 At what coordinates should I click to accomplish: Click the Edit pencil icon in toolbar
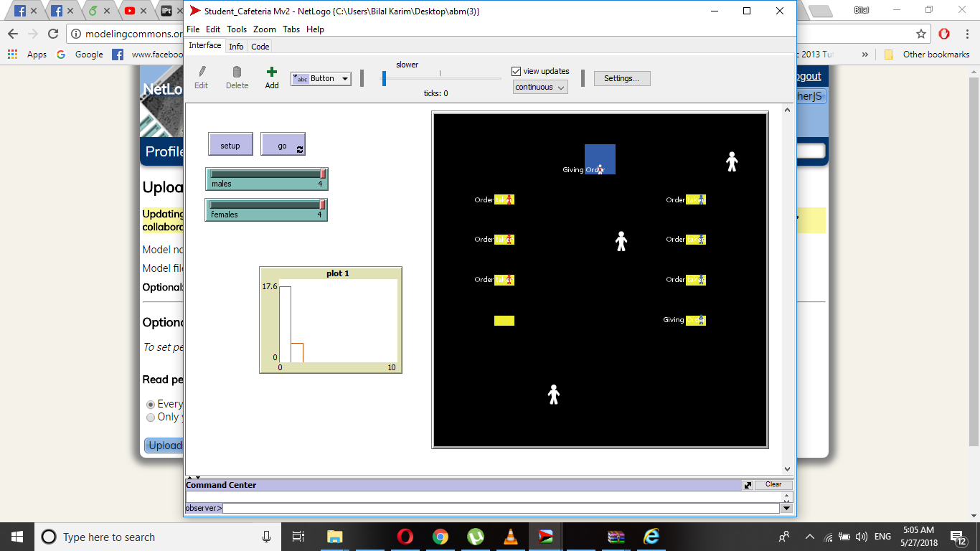(x=202, y=72)
